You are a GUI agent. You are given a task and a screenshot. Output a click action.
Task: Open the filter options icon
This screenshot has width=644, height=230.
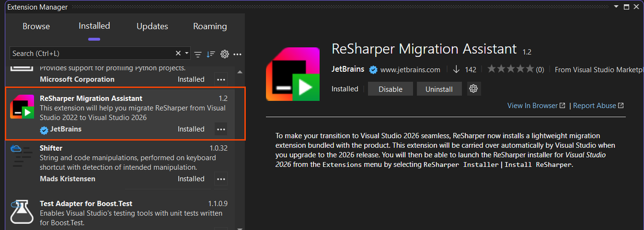coord(198,54)
